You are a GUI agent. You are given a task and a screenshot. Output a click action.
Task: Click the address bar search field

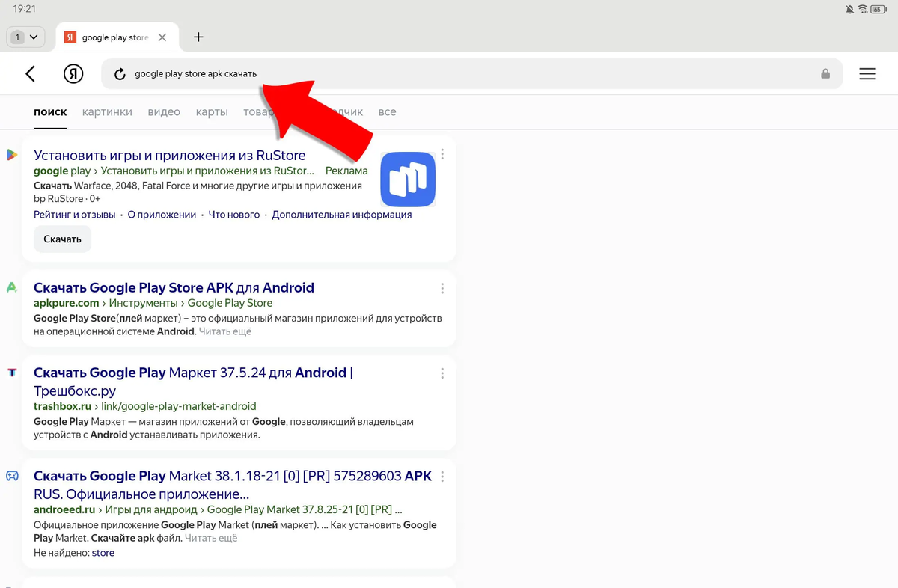(471, 74)
